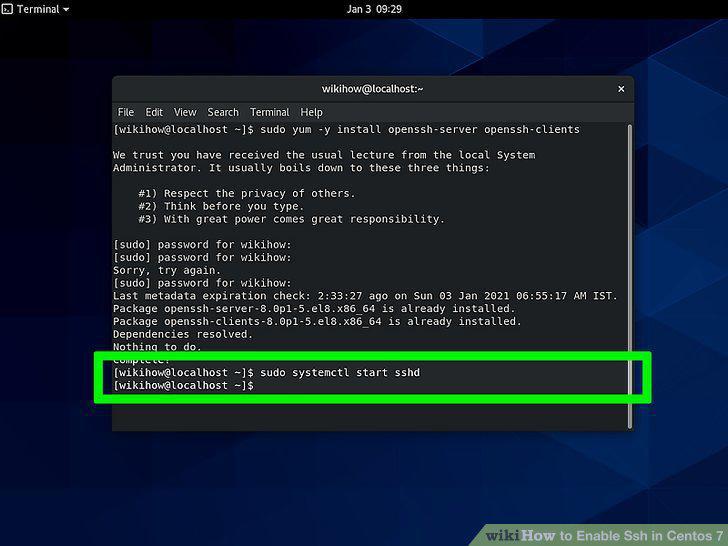Click 'Sorry, try again.' line

(x=167, y=270)
